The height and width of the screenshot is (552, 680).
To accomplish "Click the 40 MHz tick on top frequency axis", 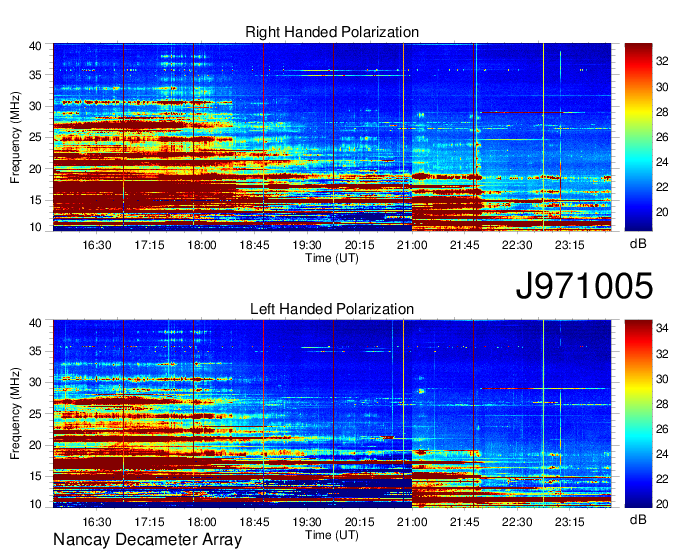I will (35, 46).
